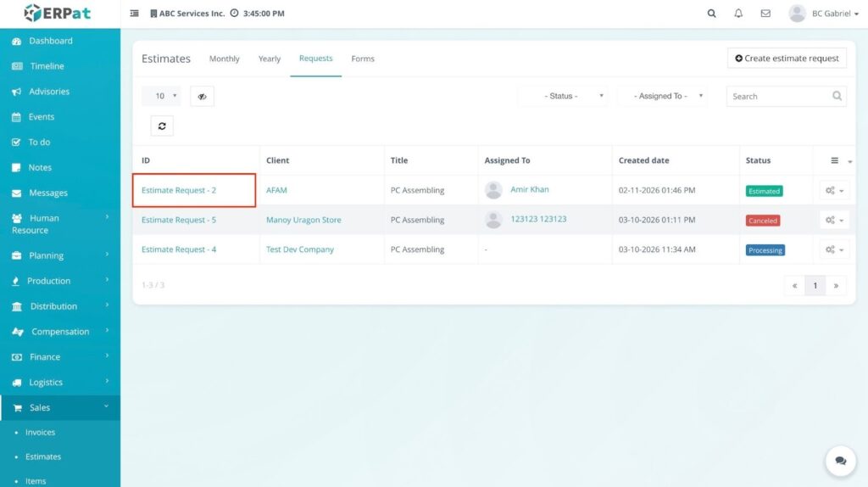Open the notifications bell icon
Viewport: 868px width, 487px height.
pyautogui.click(x=738, y=14)
